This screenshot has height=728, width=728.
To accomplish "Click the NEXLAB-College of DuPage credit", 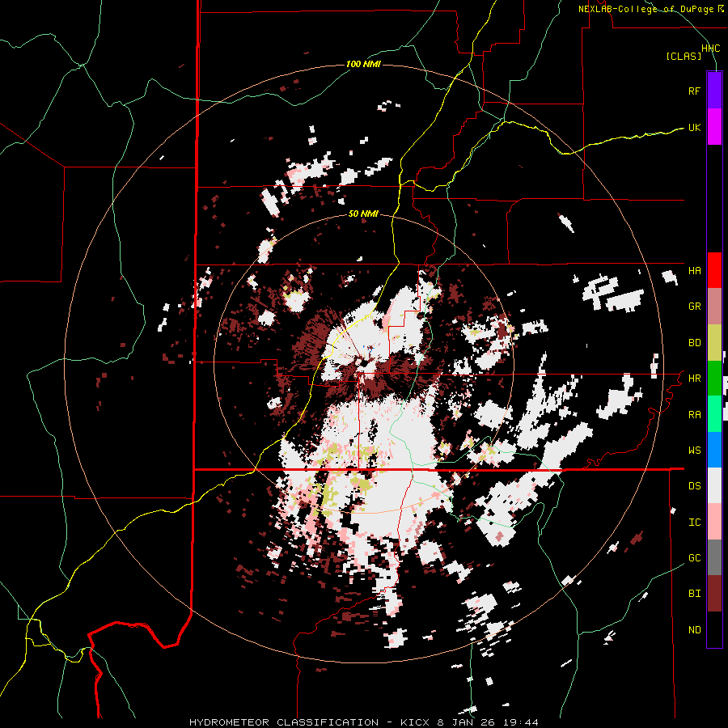I will 645,9.
